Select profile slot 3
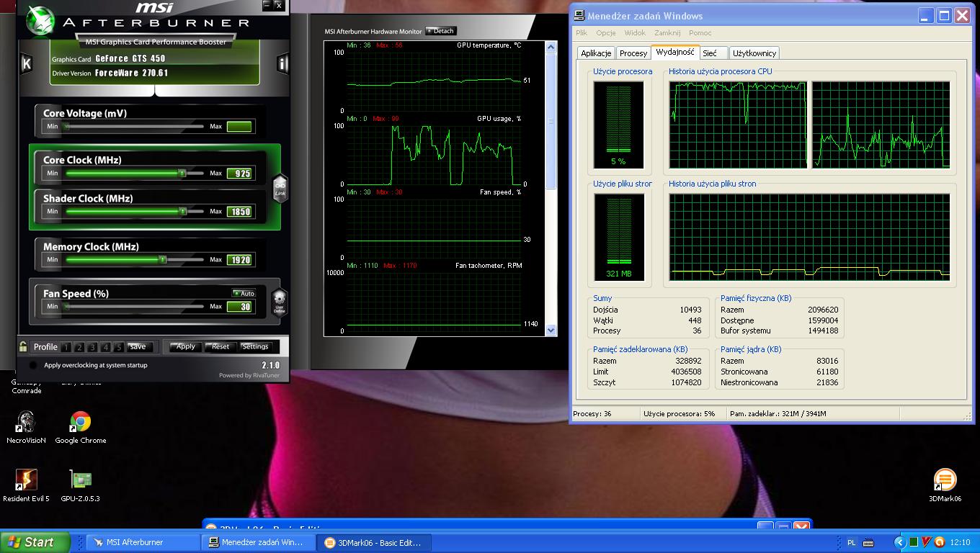The width and height of the screenshot is (980, 553). point(92,347)
